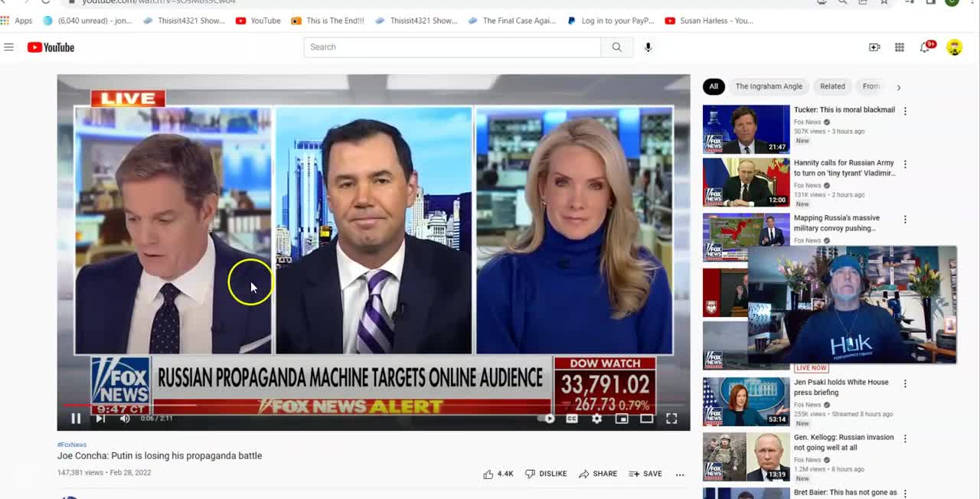Open the YouTube apps grid
This screenshot has width=980, height=499.
point(900,47)
